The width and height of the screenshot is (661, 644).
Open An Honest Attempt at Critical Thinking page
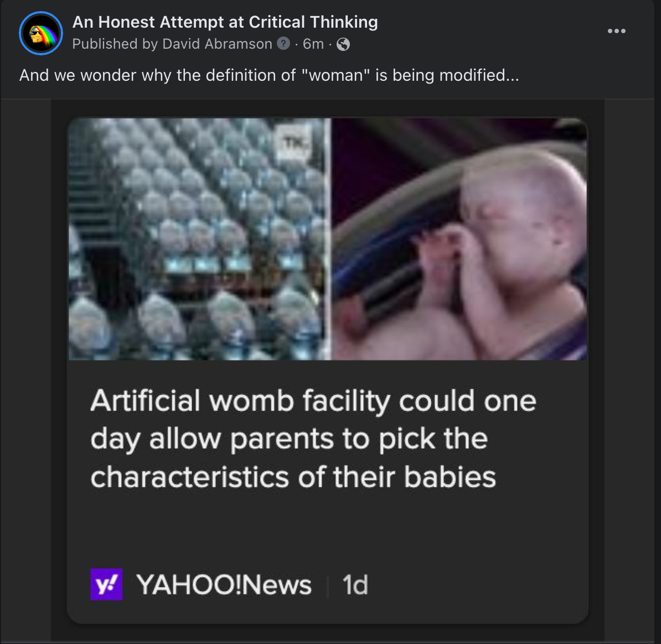coord(225,22)
